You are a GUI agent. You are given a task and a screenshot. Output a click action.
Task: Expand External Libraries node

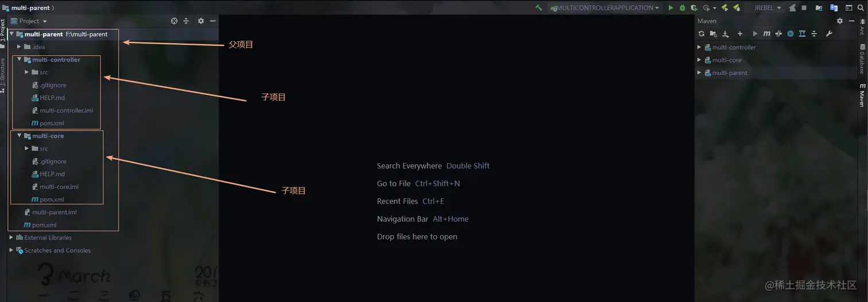point(11,238)
